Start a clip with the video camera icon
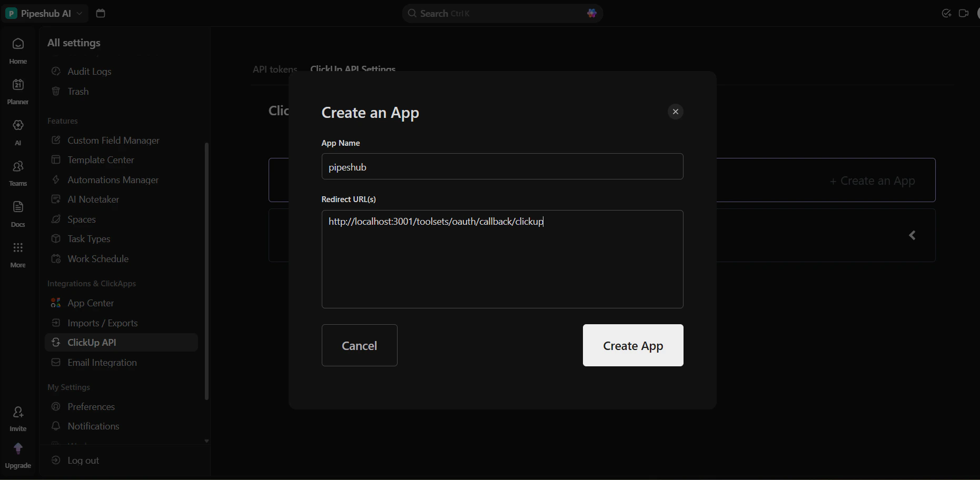Viewport: 980px width, 480px height. (x=964, y=13)
